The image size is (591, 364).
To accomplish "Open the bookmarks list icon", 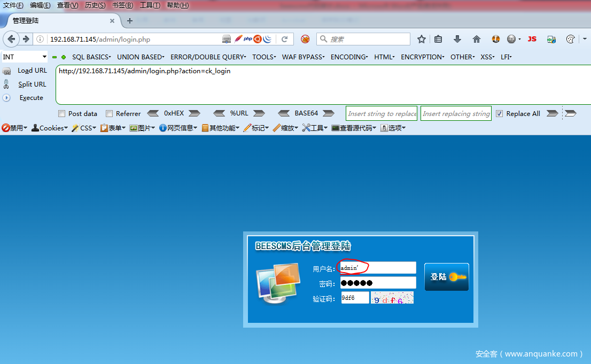I will [x=438, y=39].
